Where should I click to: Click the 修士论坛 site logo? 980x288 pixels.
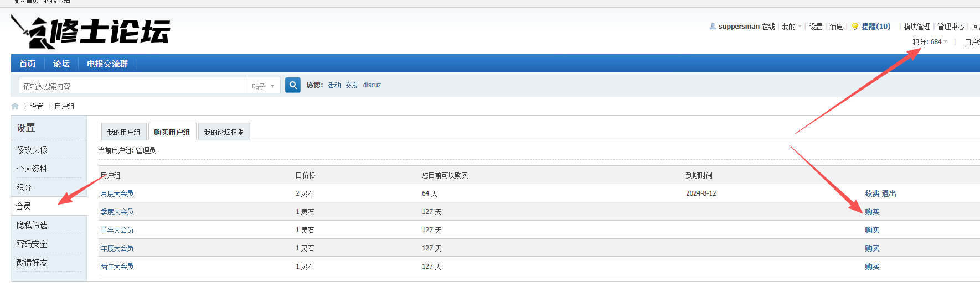pyautogui.click(x=91, y=32)
